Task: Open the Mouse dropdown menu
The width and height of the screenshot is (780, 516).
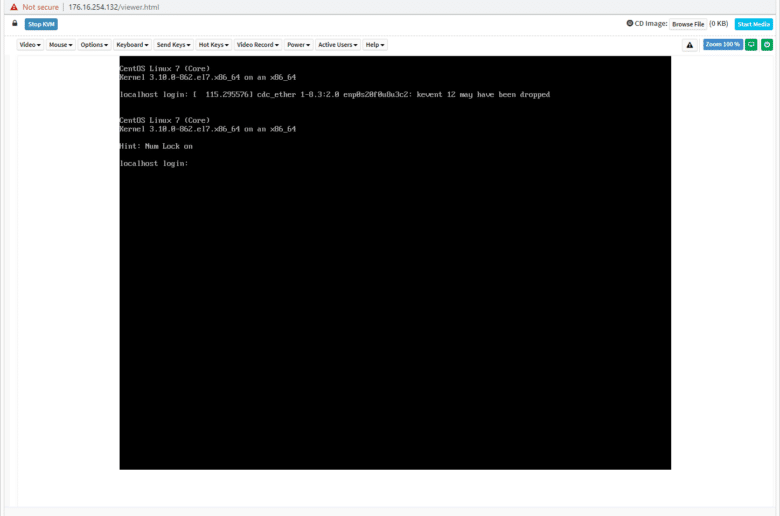Action: coord(61,45)
